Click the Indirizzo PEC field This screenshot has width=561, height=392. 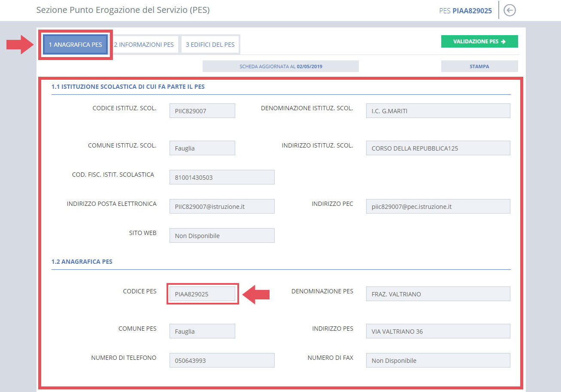coord(438,206)
